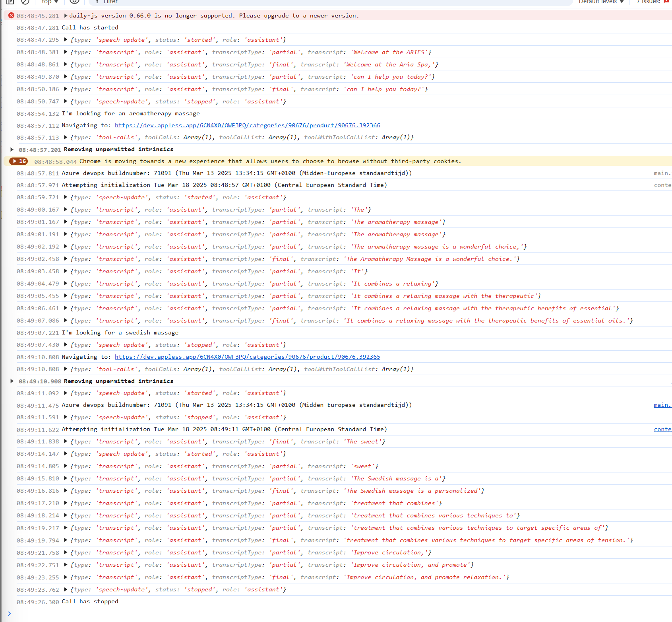The height and width of the screenshot is (622, 672).
Task: Focus the console Filter field
Action: pyautogui.click(x=330, y=2)
